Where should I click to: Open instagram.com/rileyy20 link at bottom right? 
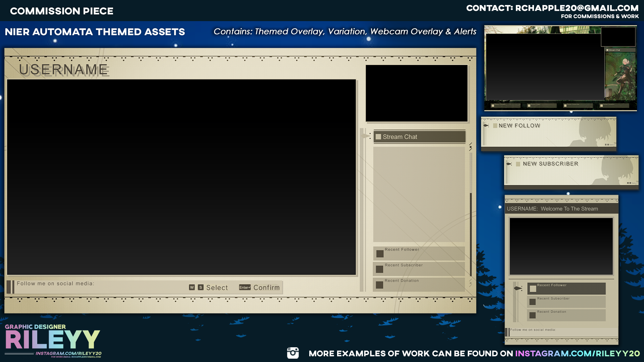click(577, 354)
